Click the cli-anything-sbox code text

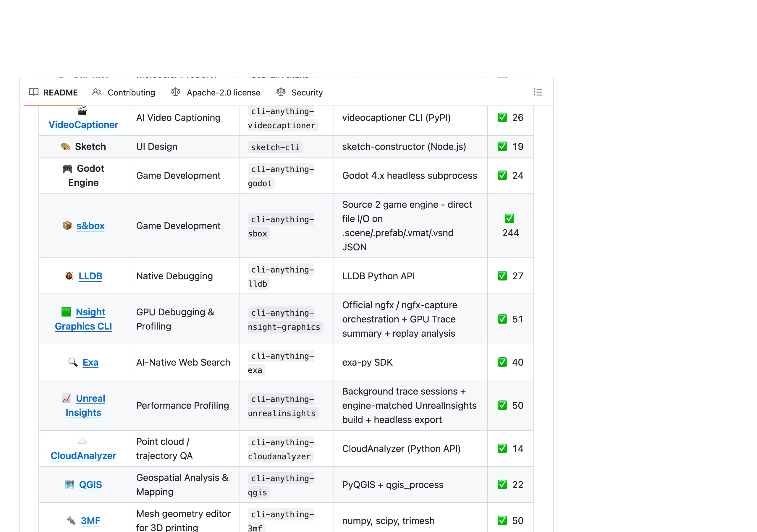click(281, 226)
